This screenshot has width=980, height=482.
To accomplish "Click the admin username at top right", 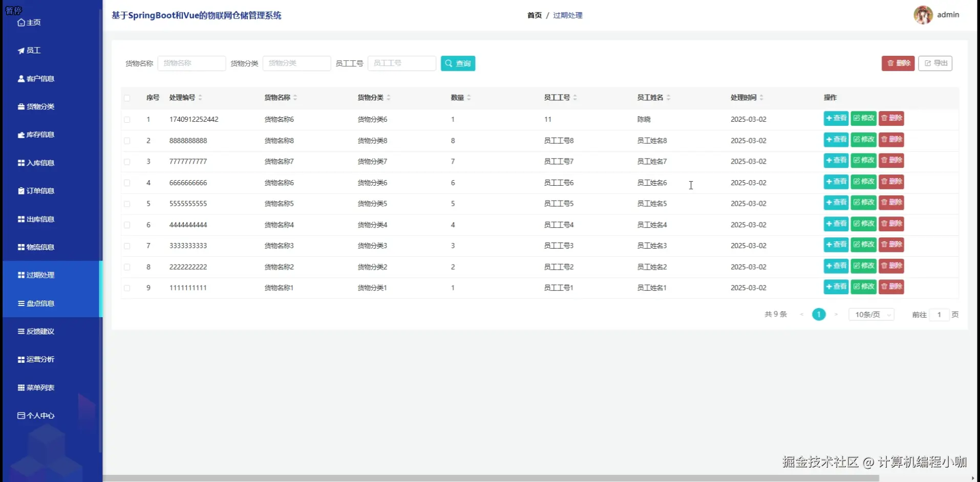I will coord(948,15).
